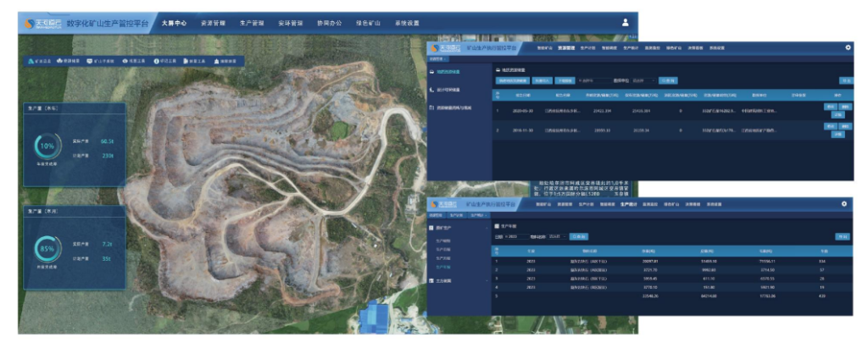This screenshot has height=354, width=868.
Task: Select the first report item under 原矿生产
Action: click(x=443, y=241)
